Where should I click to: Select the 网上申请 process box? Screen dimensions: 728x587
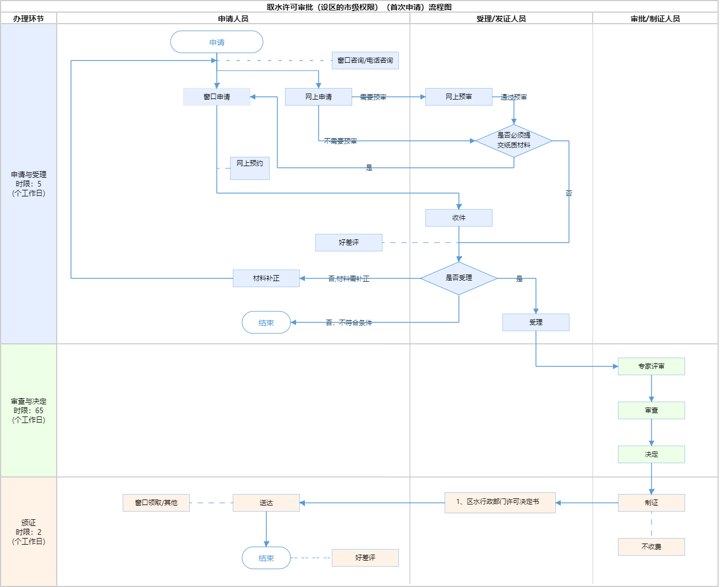pos(318,97)
